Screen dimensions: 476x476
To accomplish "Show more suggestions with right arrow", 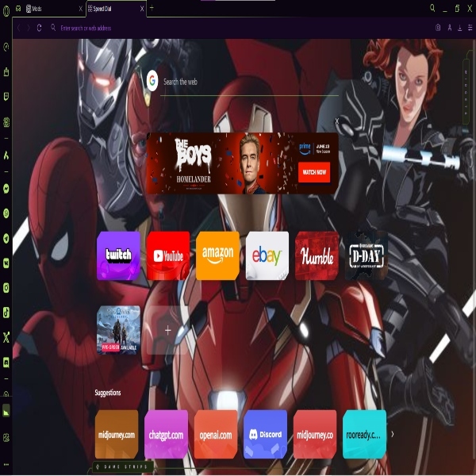I will [x=393, y=434].
